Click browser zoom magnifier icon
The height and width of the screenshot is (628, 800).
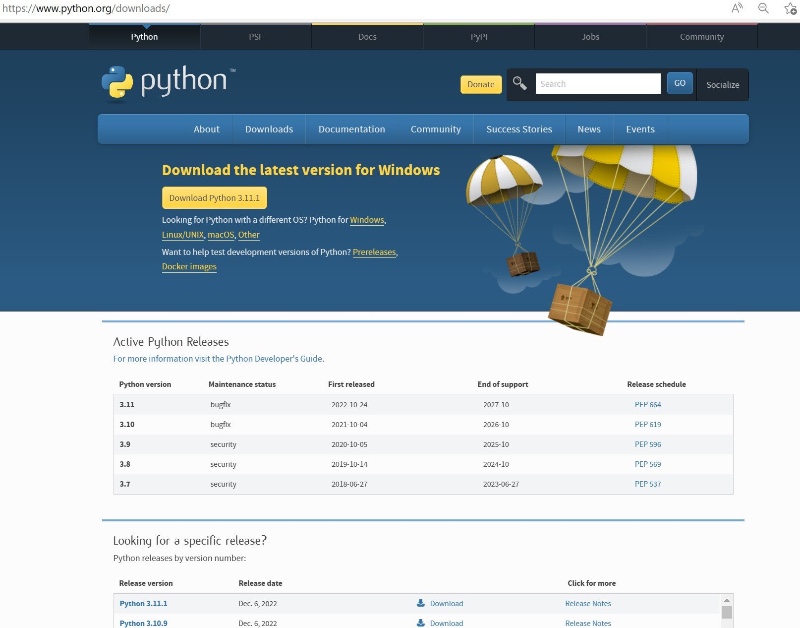pos(763,8)
